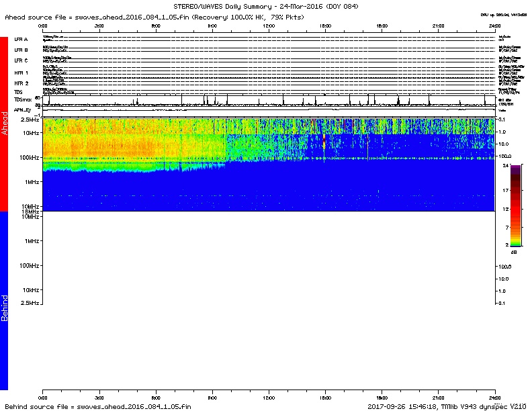Click the dB color scale bar
Image resolution: width=532 pixels, height=411 pixels.
515,205
